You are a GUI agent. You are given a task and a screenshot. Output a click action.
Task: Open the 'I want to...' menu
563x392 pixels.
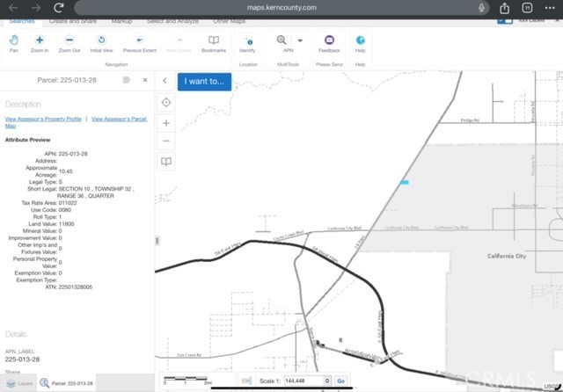coord(205,81)
